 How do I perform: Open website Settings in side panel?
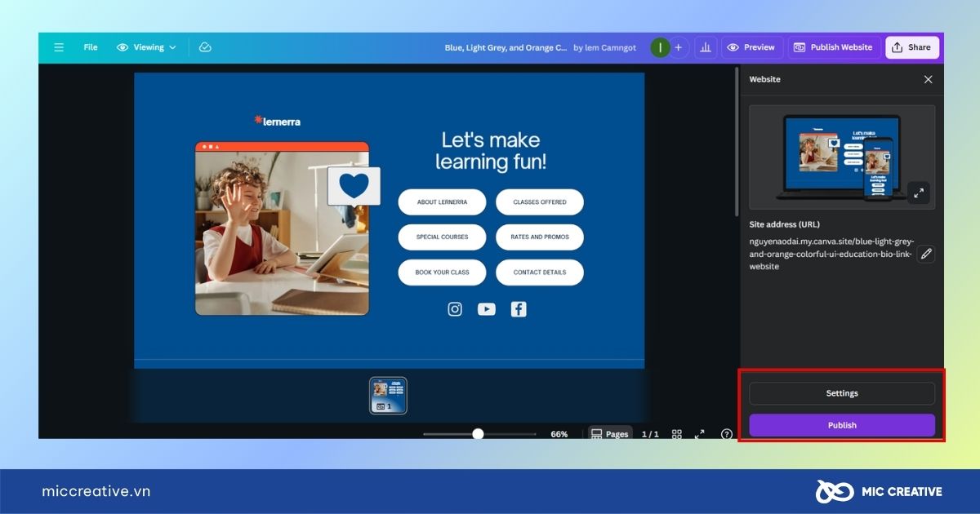pyautogui.click(x=842, y=393)
